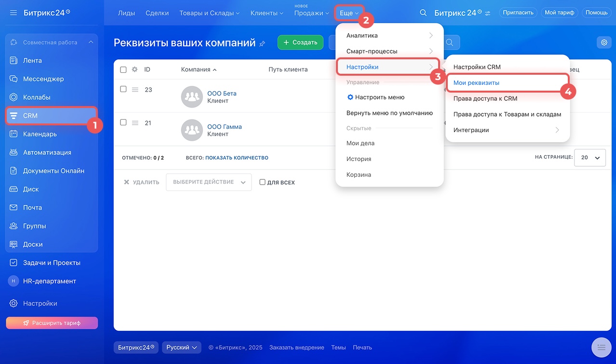Expand the Клиенты dropdown in top menu

tap(267, 13)
